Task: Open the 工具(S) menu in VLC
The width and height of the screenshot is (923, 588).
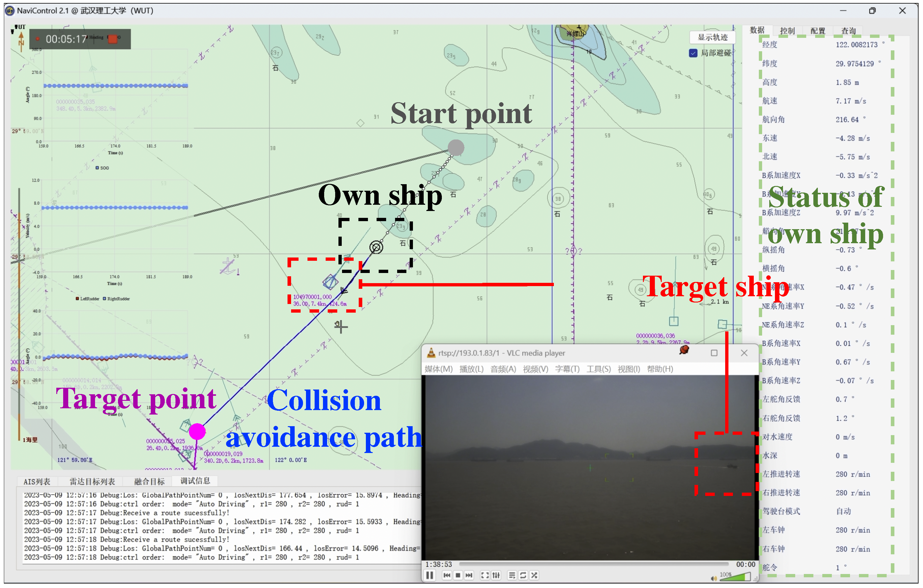Action: (598, 369)
